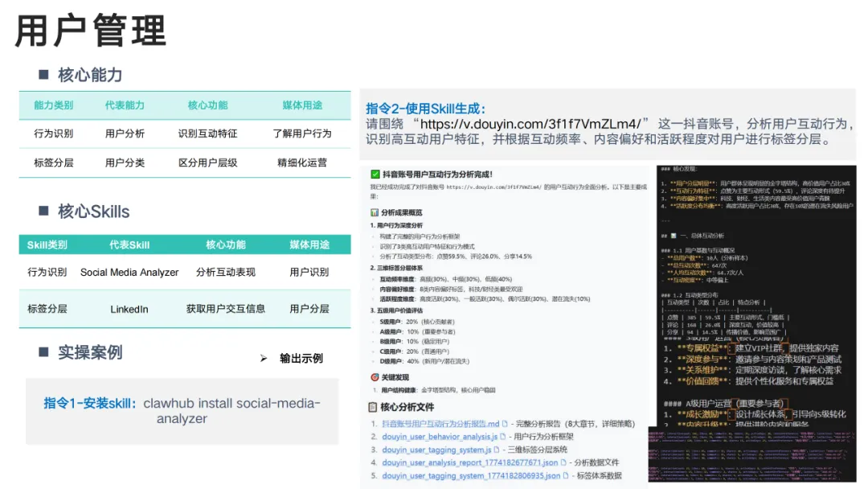
Task: Click the S级用户 20% line
Action: click(x=417, y=322)
